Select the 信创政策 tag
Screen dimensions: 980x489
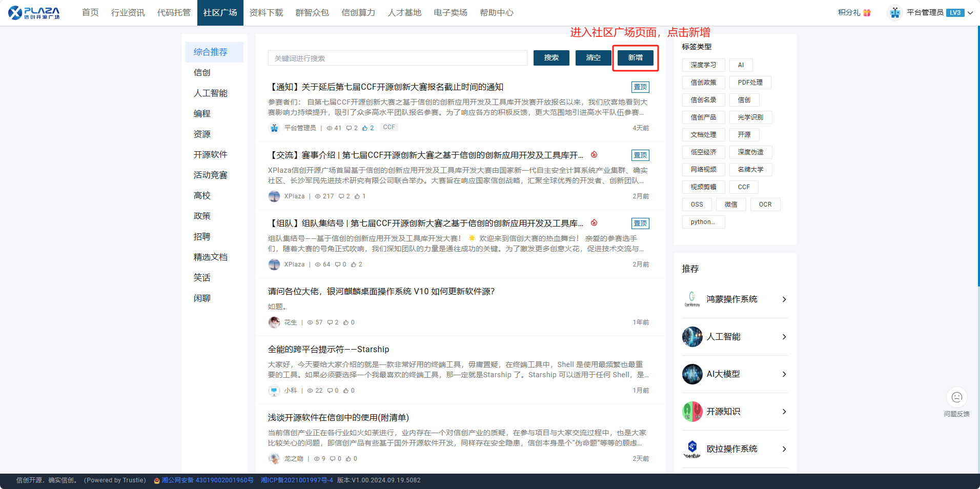[x=703, y=83]
